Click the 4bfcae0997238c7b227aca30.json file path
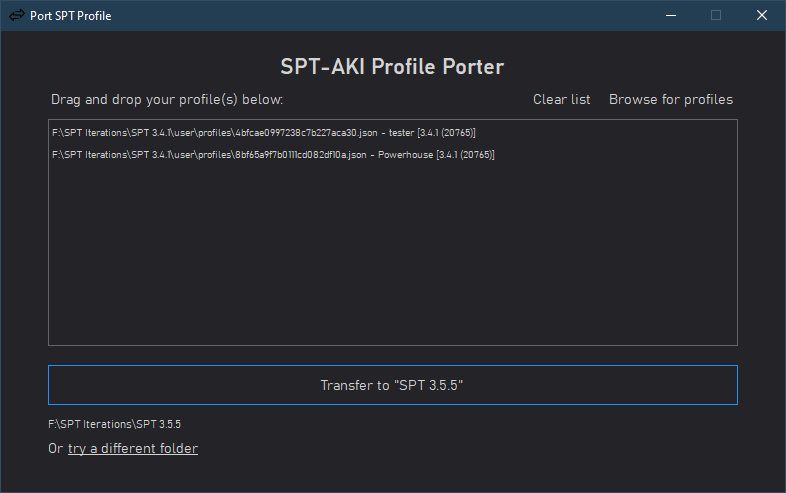 [x=215, y=133]
